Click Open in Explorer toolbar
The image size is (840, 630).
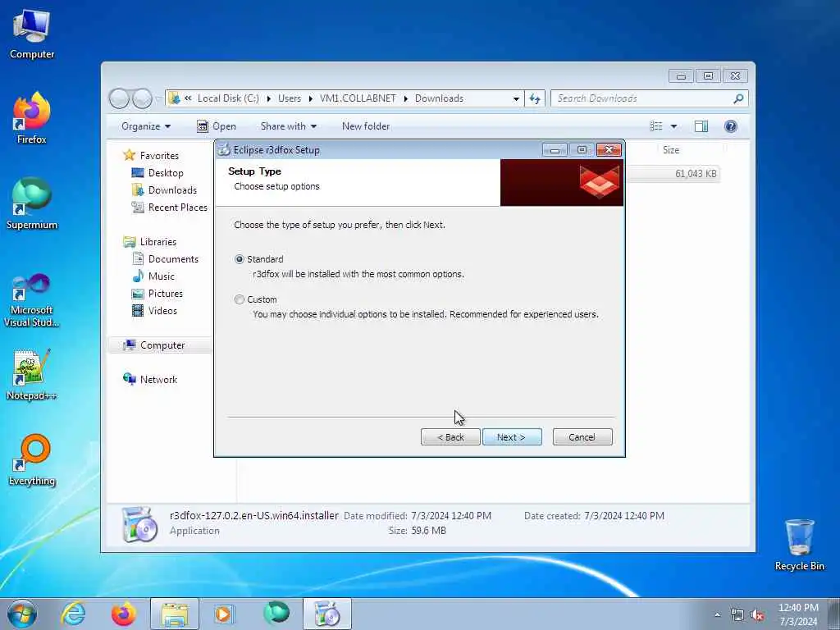point(217,126)
